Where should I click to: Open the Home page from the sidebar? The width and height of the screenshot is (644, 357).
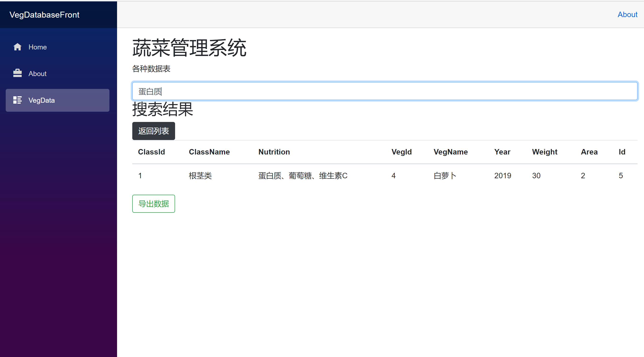(38, 47)
